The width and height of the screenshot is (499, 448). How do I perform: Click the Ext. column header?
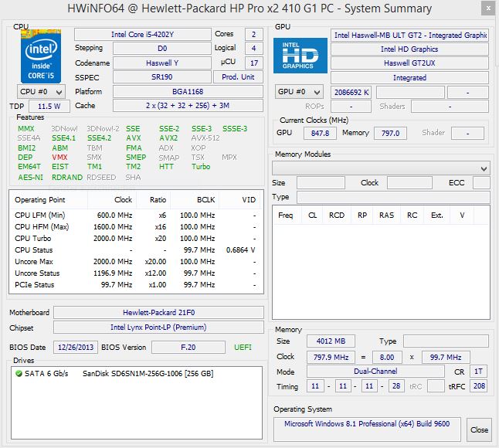point(437,216)
